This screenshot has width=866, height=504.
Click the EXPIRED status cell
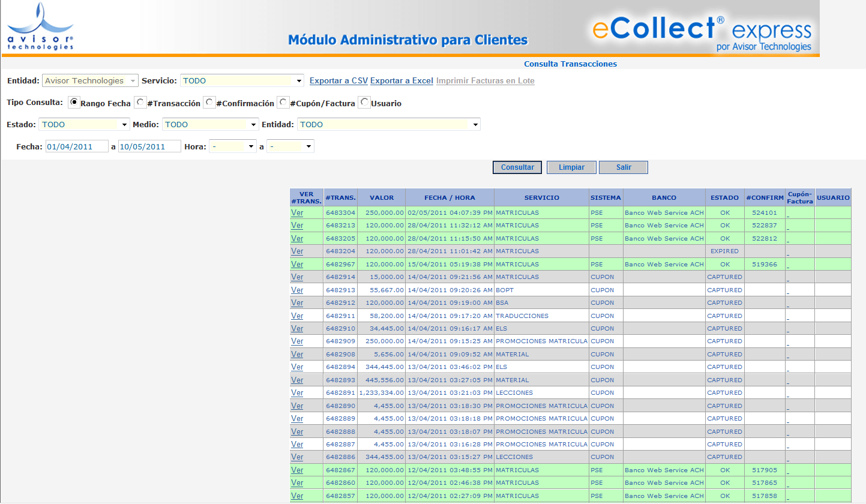pyautogui.click(x=724, y=251)
